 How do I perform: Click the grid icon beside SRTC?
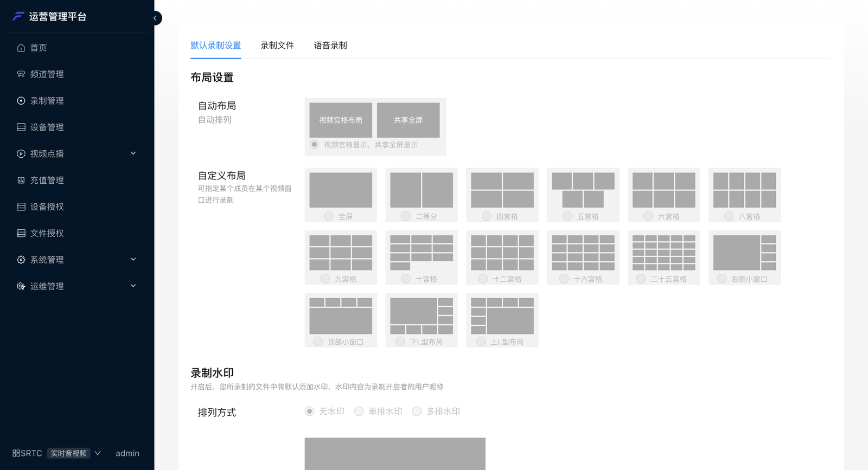pos(16,453)
